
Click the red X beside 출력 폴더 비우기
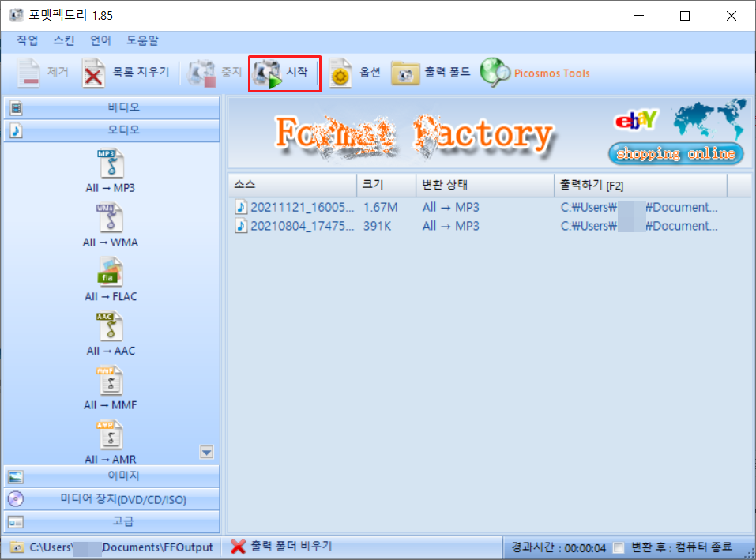pyautogui.click(x=239, y=547)
